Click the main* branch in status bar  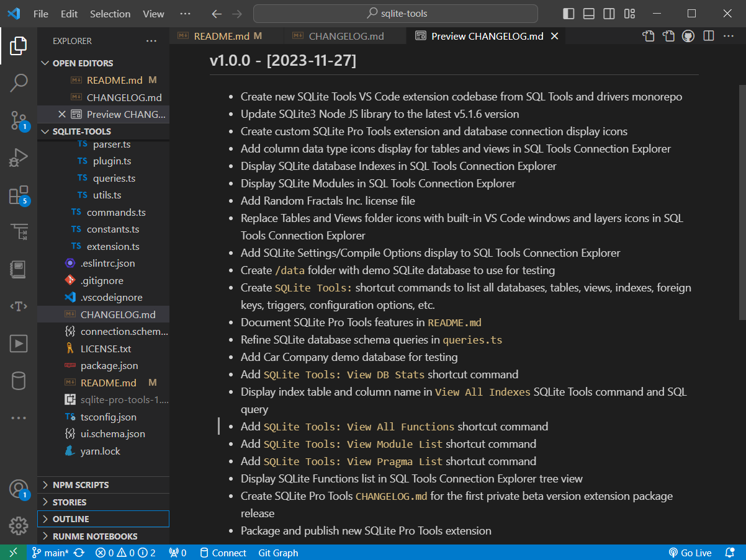[x=50, y=553]
